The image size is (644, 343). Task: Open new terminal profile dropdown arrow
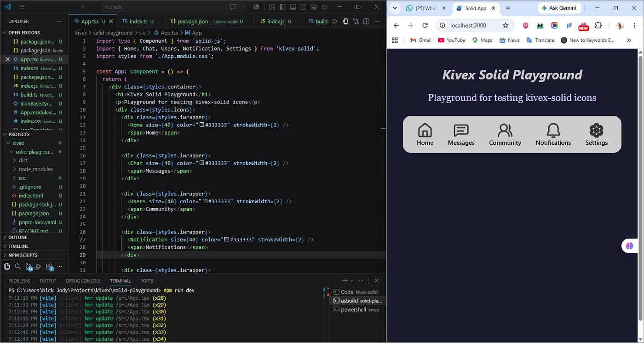pyautogui.click(x=352, y=280)
